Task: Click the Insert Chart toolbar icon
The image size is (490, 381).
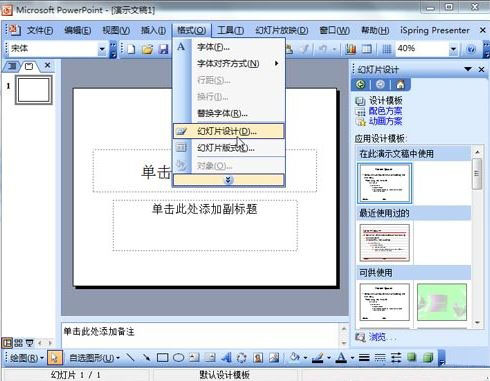Action: (x=351, y=49)
